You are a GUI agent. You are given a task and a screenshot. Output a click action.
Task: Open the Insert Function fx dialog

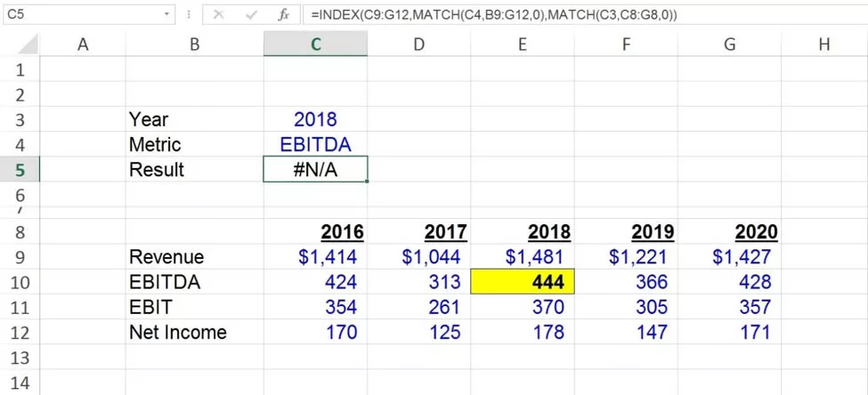[x=283, y=15]
